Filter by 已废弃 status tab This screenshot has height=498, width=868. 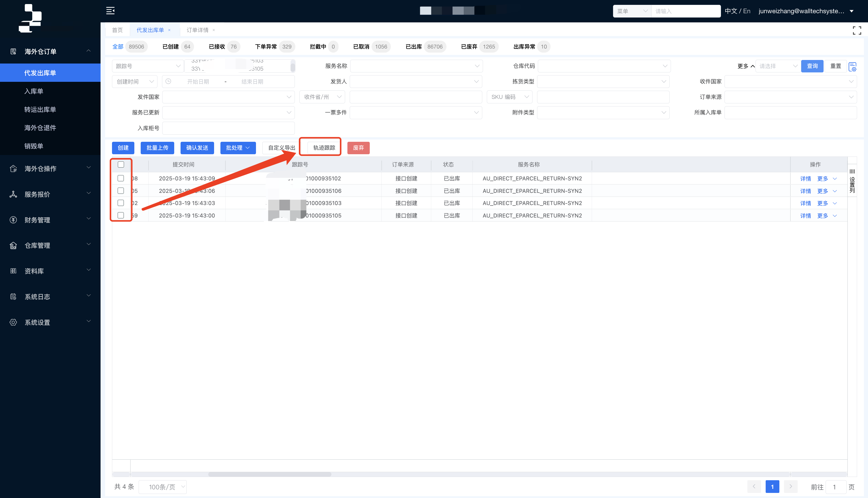pos(479,46)
